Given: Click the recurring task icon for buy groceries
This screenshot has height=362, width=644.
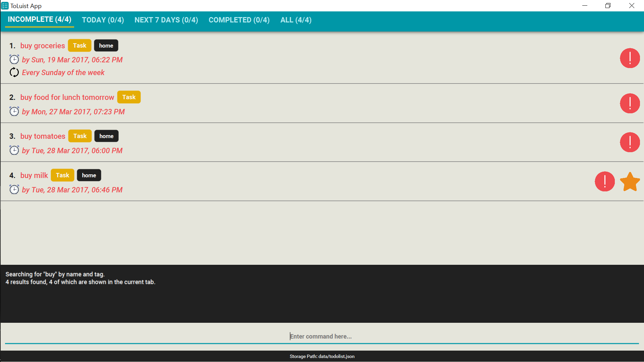Looking at the screenshot, I should pos(14,72).
